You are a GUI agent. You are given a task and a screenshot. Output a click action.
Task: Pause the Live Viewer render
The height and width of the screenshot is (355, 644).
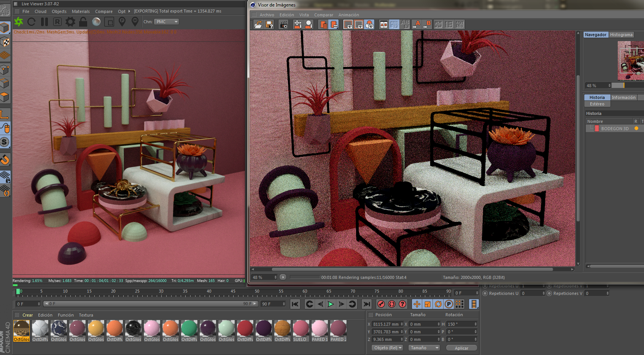(45, 22)
